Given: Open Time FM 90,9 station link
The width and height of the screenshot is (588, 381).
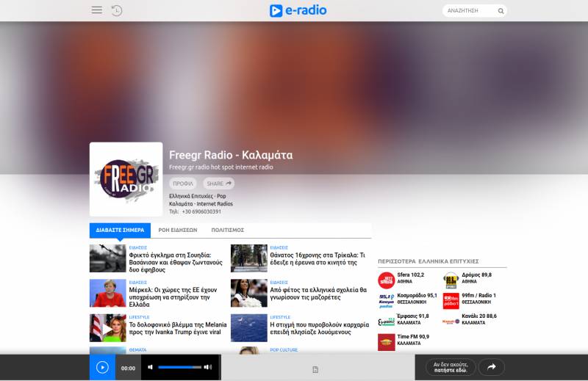Looking at the screenshot, I should pos(413,337).
